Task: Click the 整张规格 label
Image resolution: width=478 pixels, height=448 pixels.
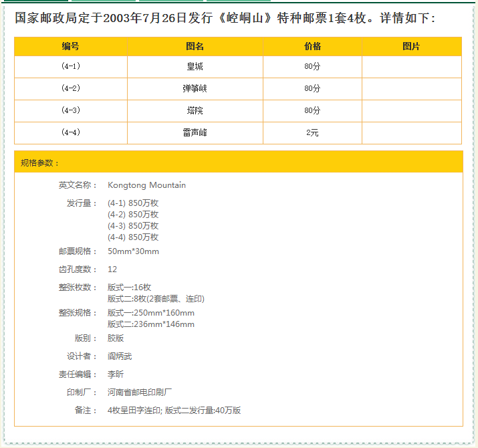Action: click(78, 313)
